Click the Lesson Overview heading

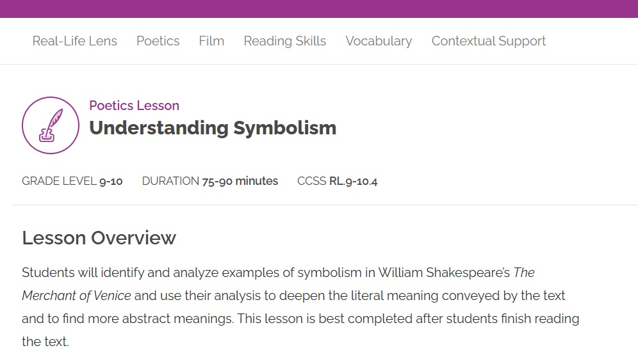pyautogui.click(x=99, y=238)
